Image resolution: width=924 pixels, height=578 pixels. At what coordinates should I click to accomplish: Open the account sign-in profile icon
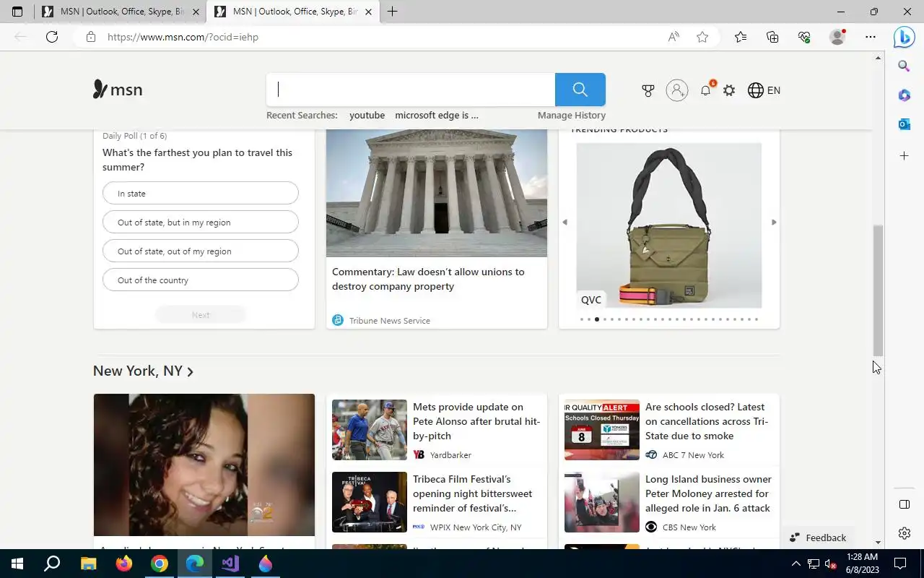676,90
